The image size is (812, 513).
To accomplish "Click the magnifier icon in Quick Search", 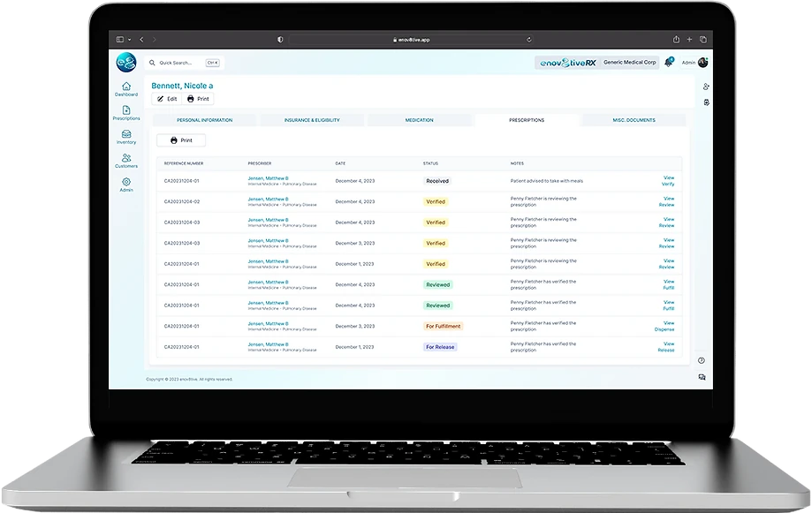I will 152,63.
